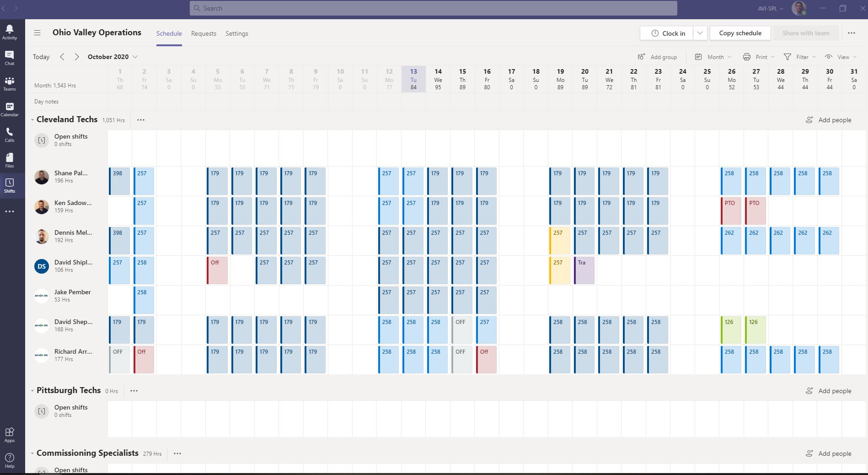Open the Chat section
The height and width of the screenshot is (475, 868).
(10, 58)
